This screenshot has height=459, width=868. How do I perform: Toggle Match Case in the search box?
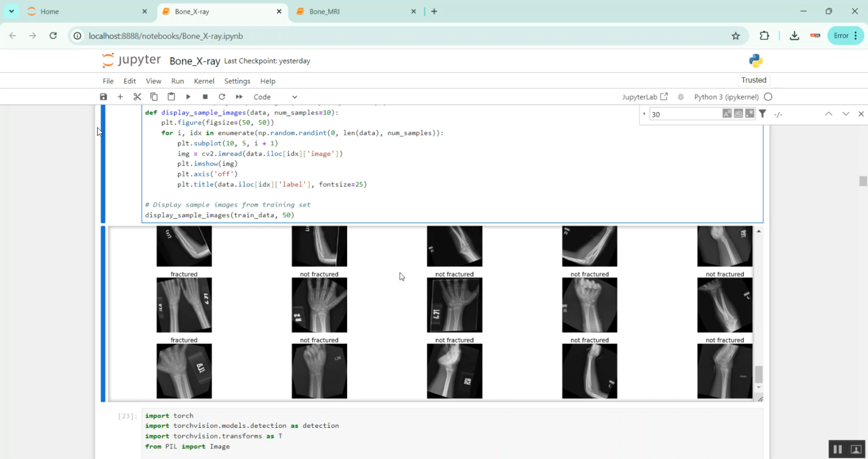tap(727, 114)
